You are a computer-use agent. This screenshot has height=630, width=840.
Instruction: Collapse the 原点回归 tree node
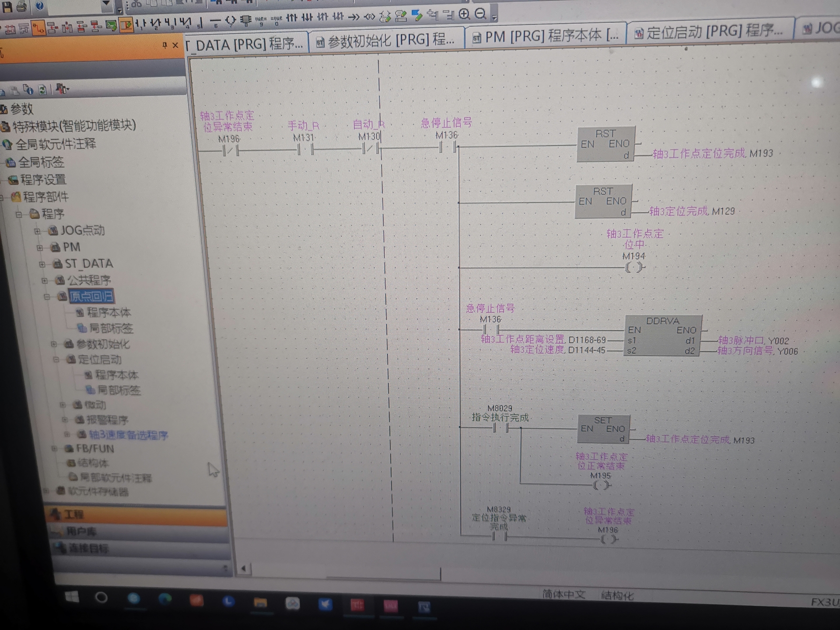[47, 297]
